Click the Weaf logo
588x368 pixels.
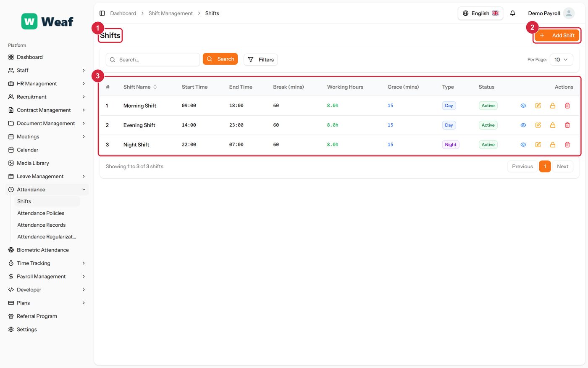point(47,21)
